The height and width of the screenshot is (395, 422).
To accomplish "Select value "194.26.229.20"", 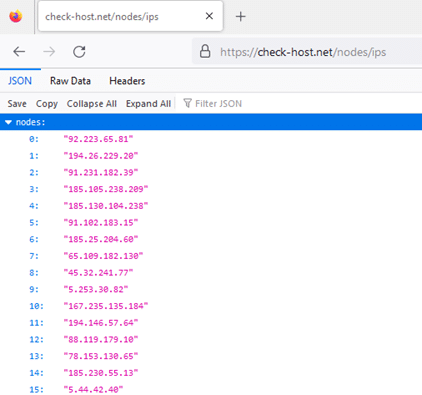I will pyautogui.click(x=101, y=156).
